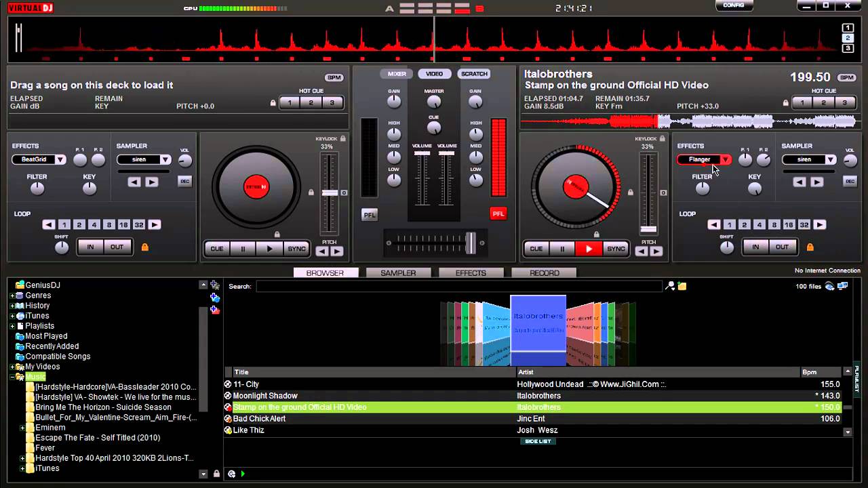868x488 pixels.
Task: Toggle keylock padlock on right deck
Action: click(662, 138)
